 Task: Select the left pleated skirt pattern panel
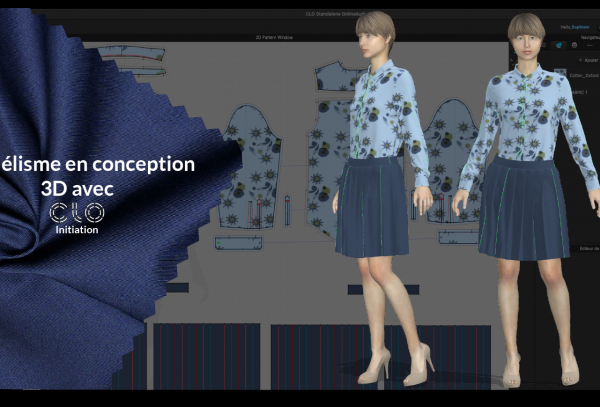pos(207,356)
